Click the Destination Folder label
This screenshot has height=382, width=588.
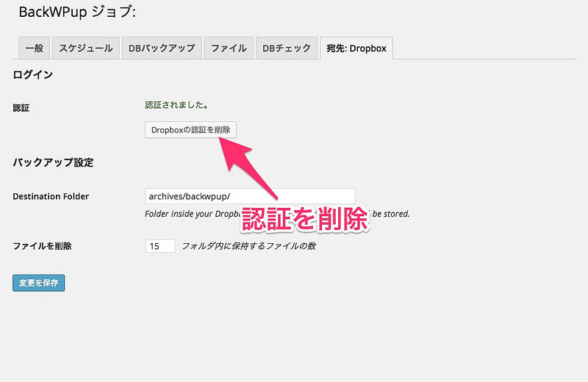tap(51, 196)
